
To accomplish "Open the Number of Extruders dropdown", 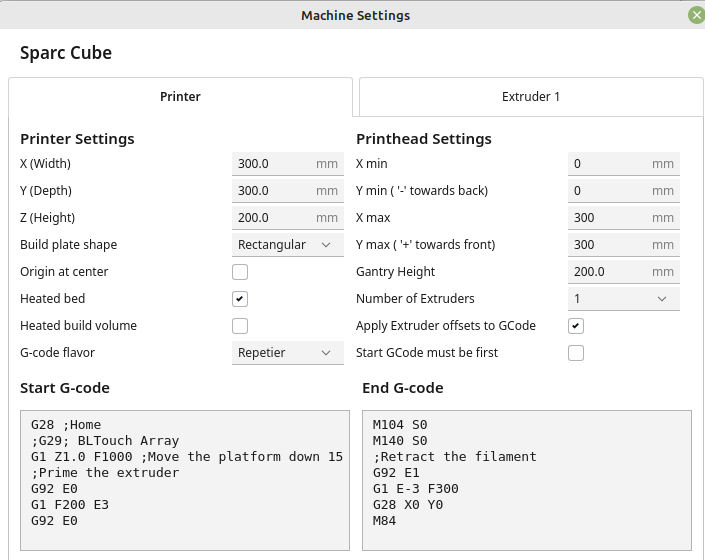I will pos(623,299).
